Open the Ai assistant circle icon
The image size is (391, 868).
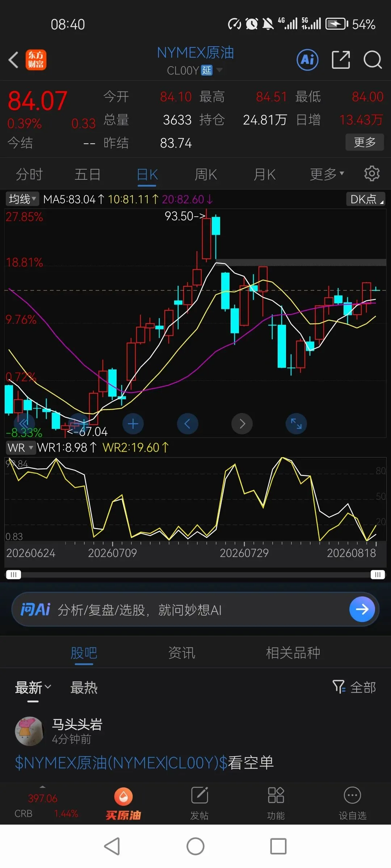307,60
